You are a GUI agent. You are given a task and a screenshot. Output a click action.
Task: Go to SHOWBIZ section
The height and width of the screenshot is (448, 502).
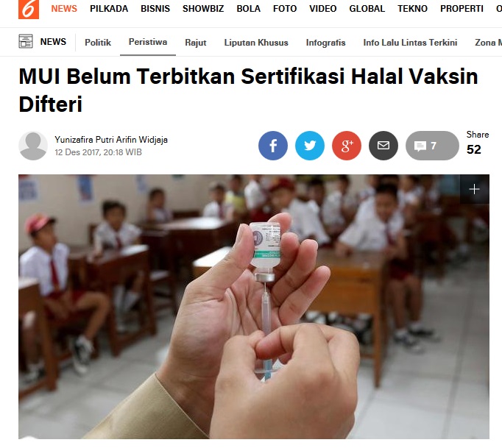pos(203,9)
